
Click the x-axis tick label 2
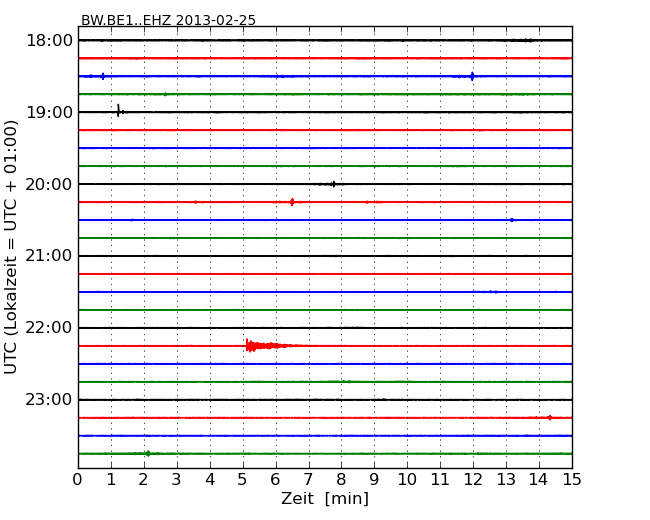point(143,479)
